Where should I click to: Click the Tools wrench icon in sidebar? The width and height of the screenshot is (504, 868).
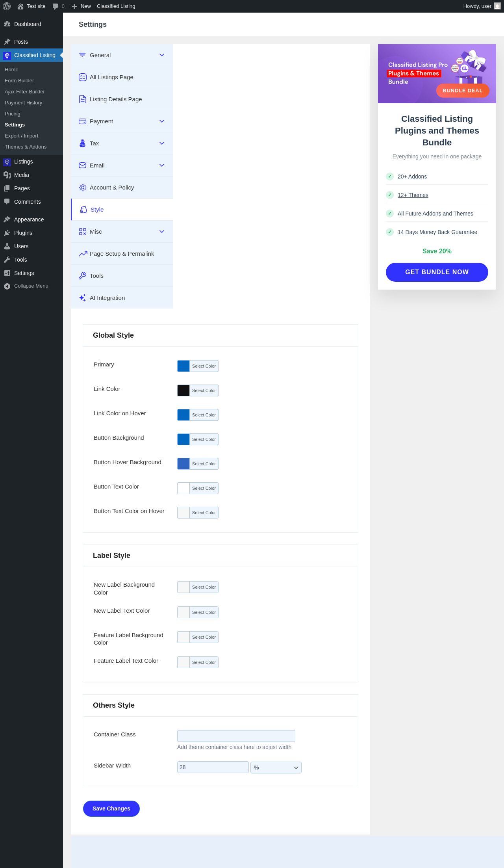(x=7, y=260)
